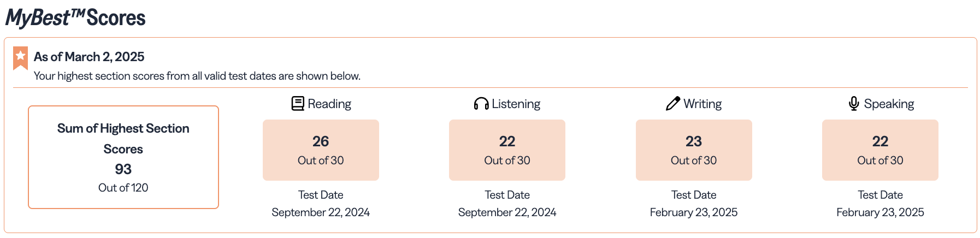Click the highest section scores description text
980x238 pixels.
pyautogui.click(x=197, y=76)
